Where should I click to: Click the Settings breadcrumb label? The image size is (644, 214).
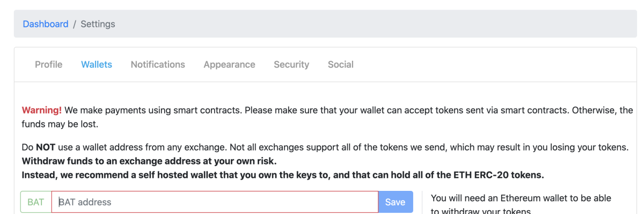pyautogui.click(x=98, y=24)
